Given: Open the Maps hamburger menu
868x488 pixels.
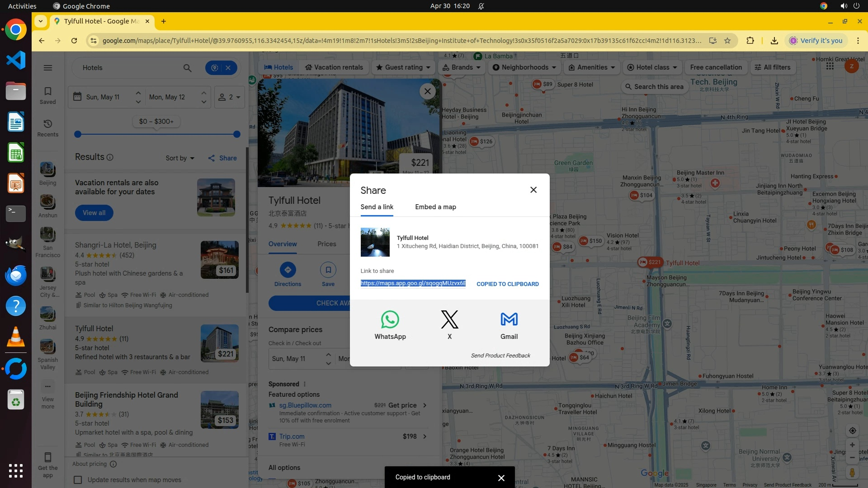Looking at the screenshot, I should coord(48,68).
